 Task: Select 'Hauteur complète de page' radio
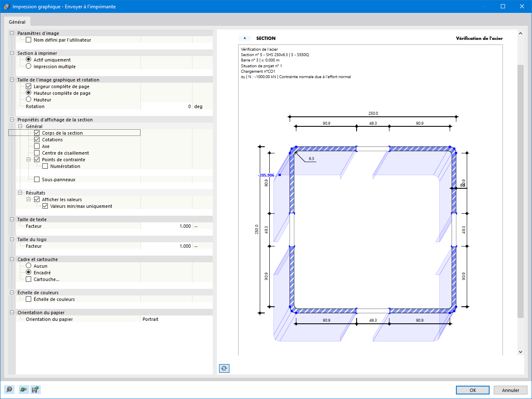click(28, 93)
